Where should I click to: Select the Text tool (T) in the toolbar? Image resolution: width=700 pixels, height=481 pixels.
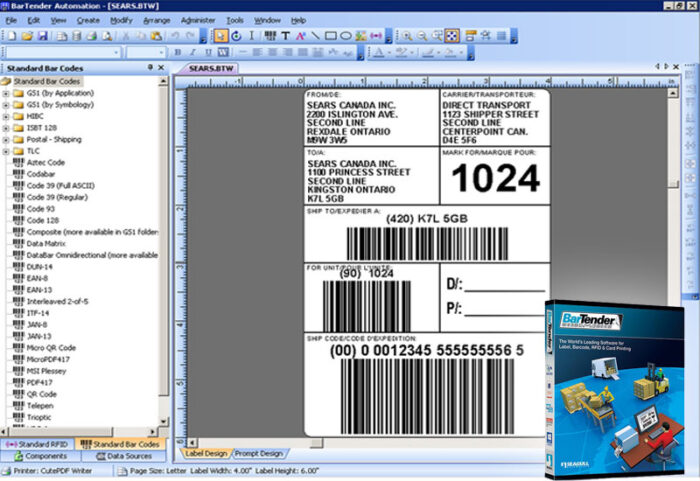point(286,36)
